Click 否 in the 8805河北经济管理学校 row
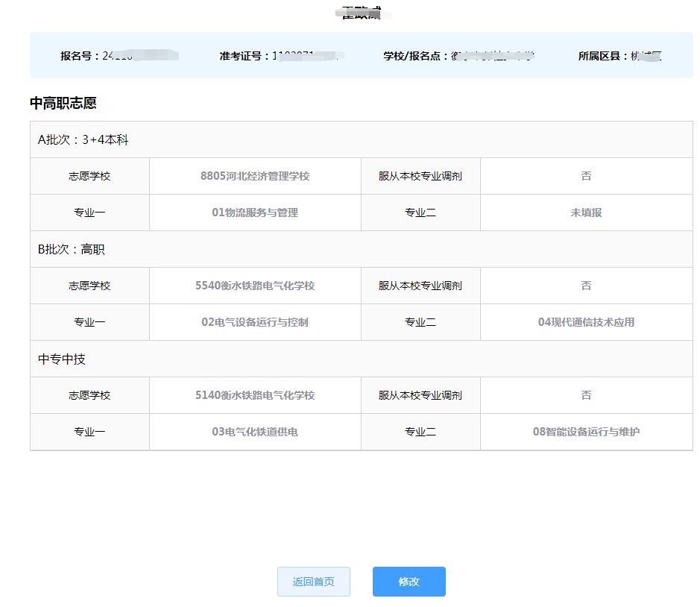 [x=586, y=176]
